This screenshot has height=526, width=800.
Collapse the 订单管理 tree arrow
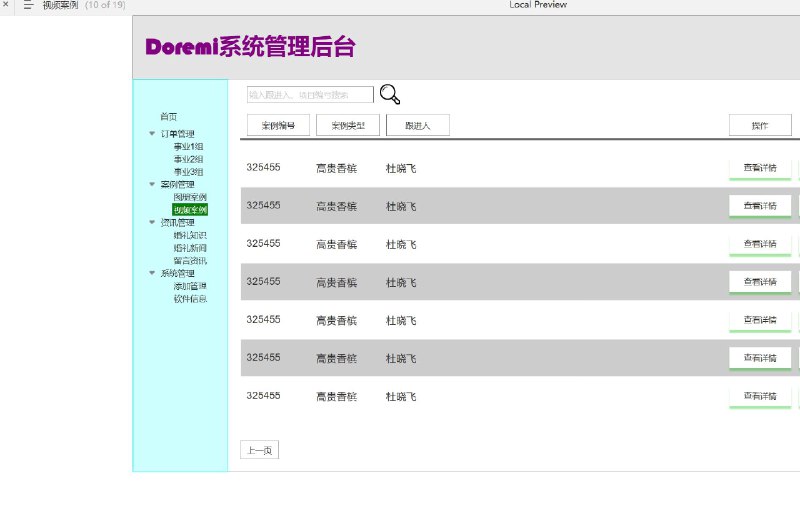(152, 133)
